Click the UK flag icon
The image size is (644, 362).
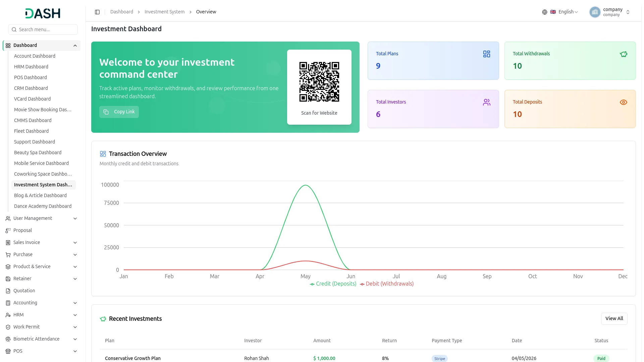point(553,12)
